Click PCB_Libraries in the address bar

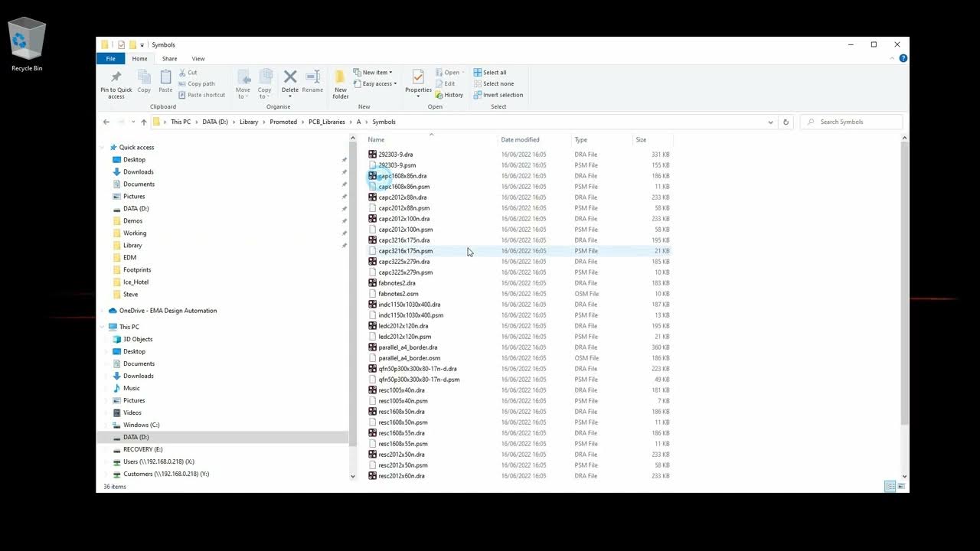click(x=327, y=122)
